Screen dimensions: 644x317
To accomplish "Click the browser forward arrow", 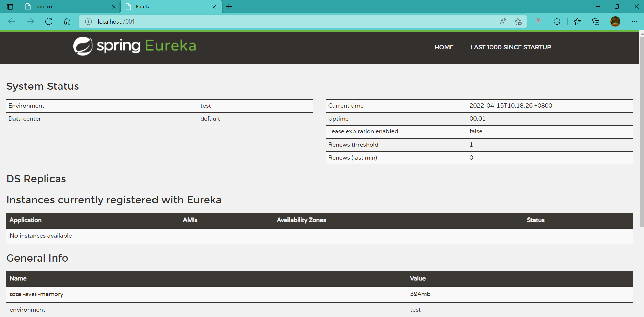I will tap(30, 22).
